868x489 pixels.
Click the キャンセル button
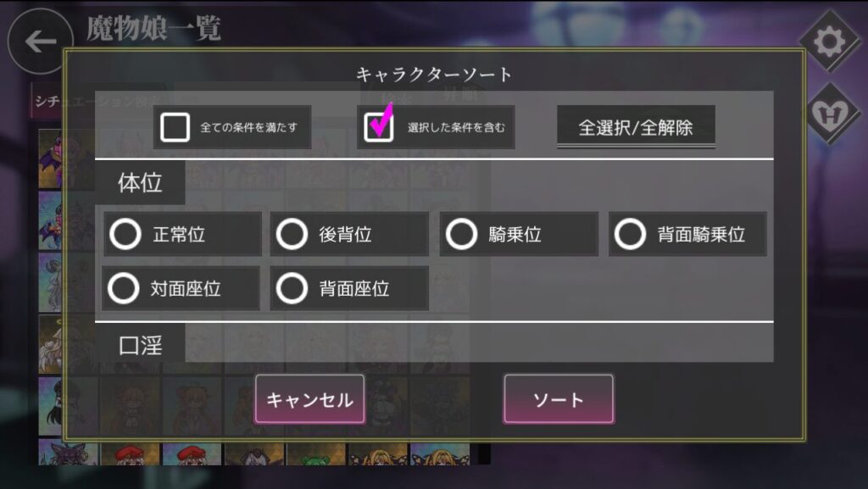coord(310,399)
